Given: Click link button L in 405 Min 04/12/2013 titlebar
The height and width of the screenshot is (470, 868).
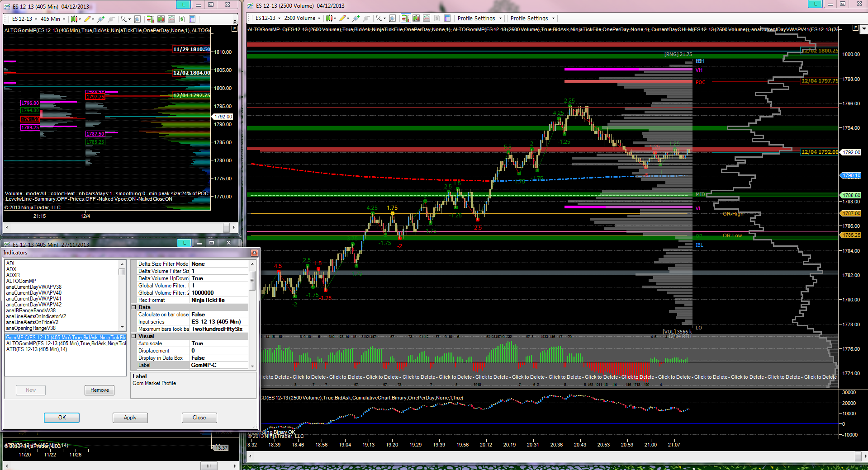Looking at the screenshot, I should pyautogui.click(x=183, y=5).
